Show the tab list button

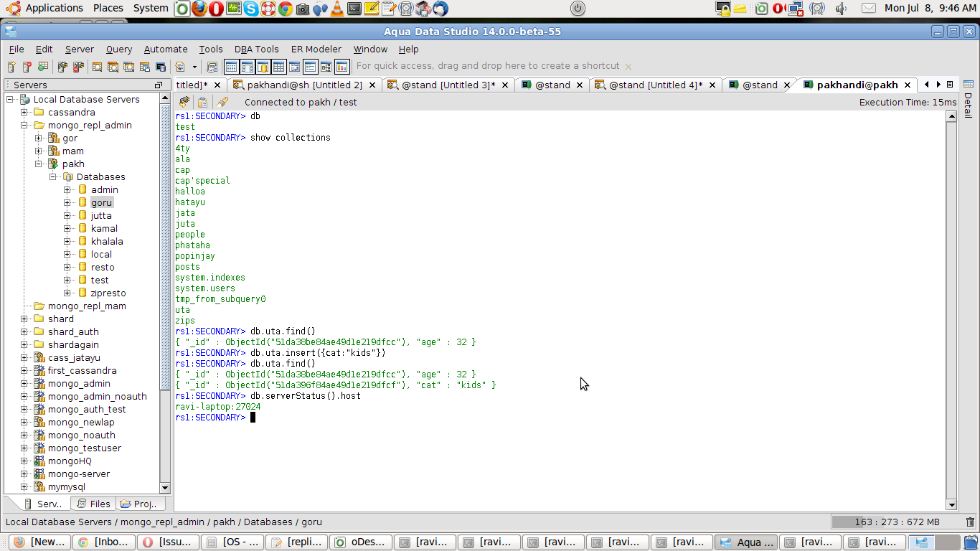coord(950,85)
